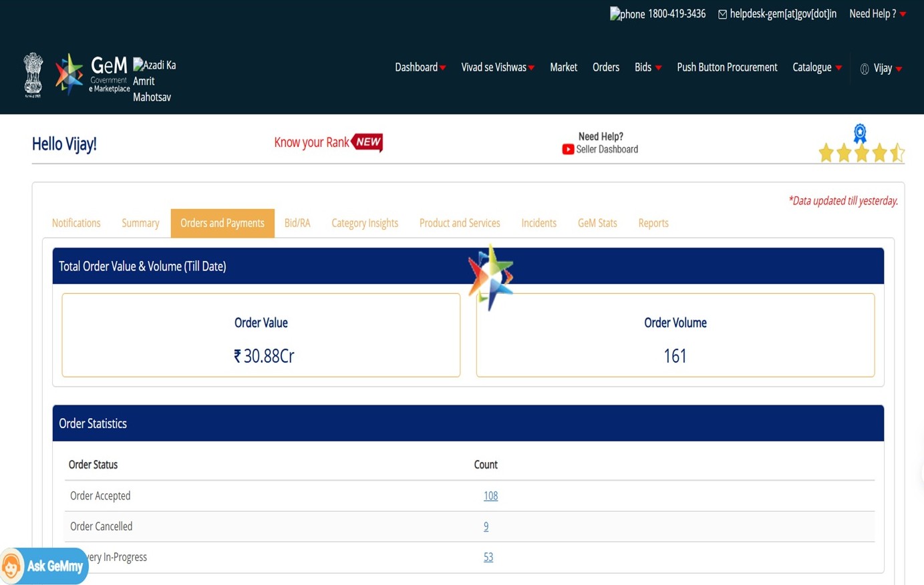Screen dimensions: 924x585
Task: Click the helpdesk email envelope icon
Action: click(x=722, y=14)
